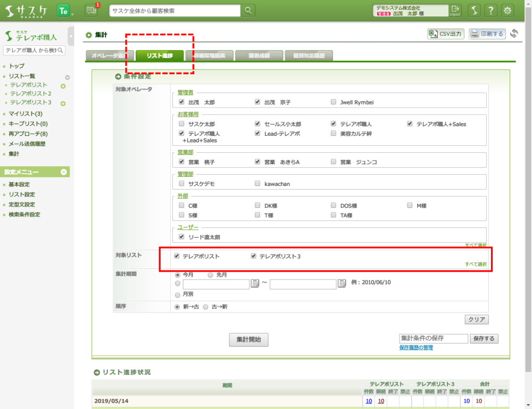Open the Te application switcher dropdown
532x409 pixels.
click(x=65, y=11)
